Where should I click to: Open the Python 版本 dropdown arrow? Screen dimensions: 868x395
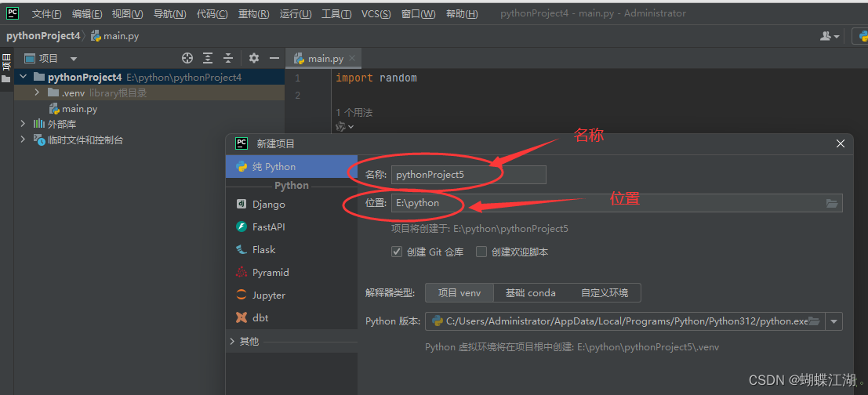coord(833,321)
